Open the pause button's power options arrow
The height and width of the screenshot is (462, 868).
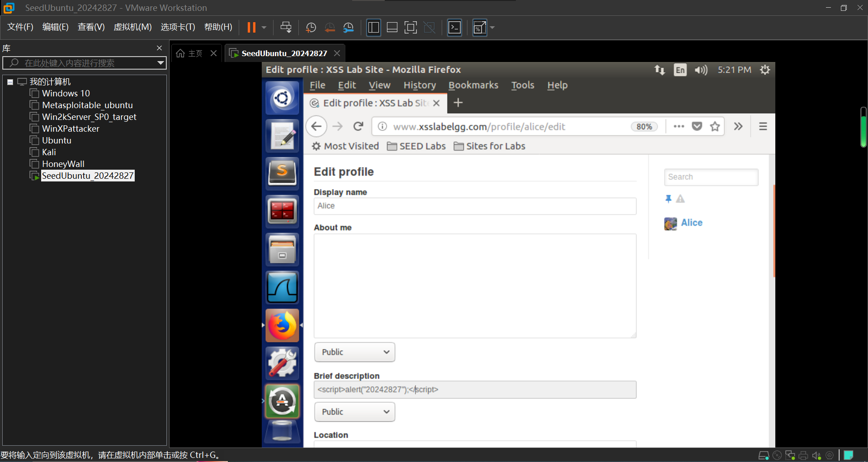coord(264,28)
